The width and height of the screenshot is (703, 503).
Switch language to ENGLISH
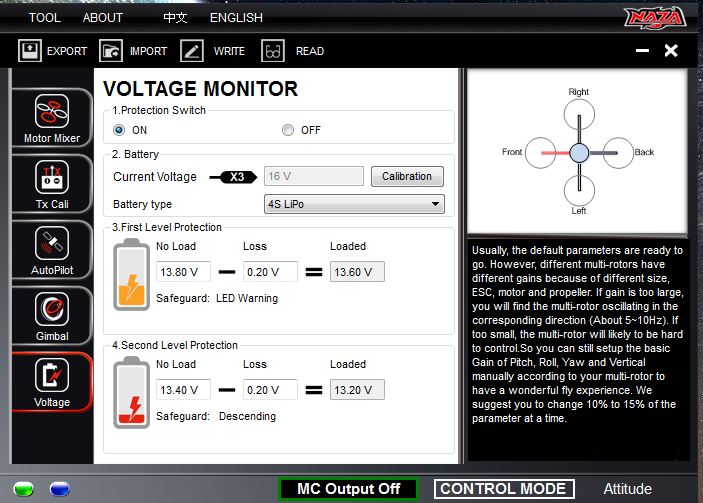236,17
